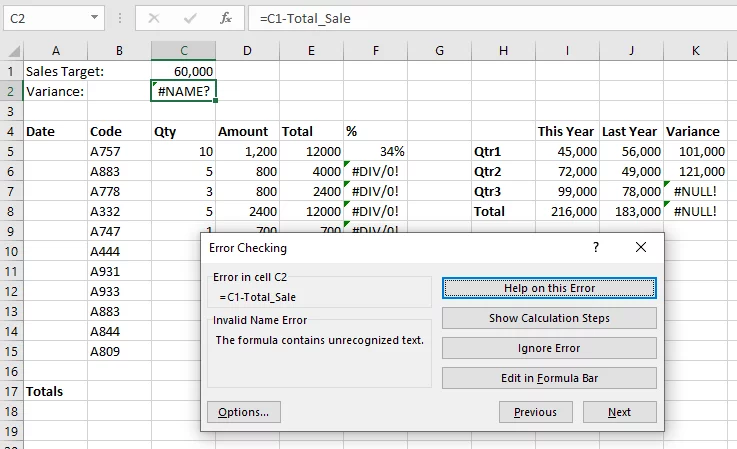Expand the Name Box dropdown arrow
This screenshot has width=737, height=449.
(94, 17)
